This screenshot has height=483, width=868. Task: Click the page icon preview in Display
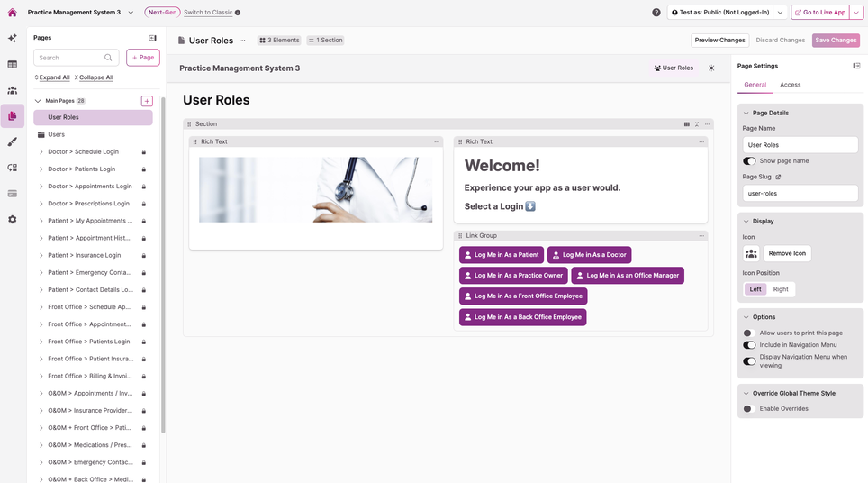pos(751,254)
